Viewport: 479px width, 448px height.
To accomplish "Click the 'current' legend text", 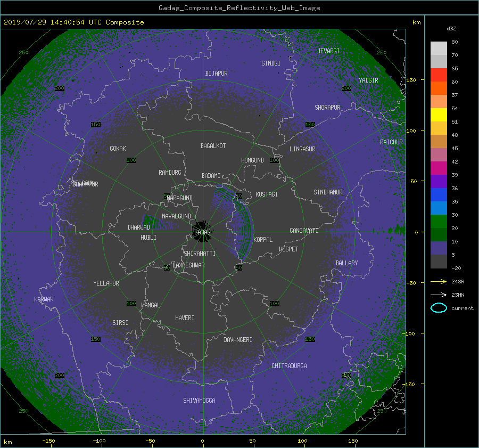I will (463, 308).
